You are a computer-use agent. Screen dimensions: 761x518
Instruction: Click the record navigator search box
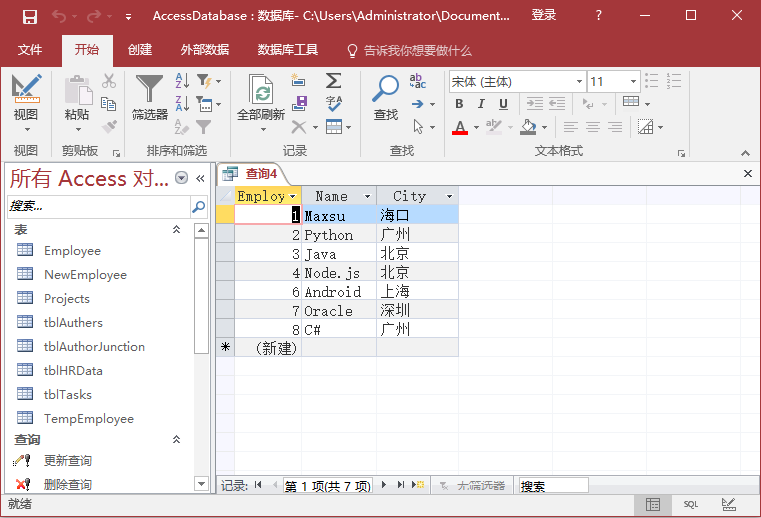pos(552,486)
